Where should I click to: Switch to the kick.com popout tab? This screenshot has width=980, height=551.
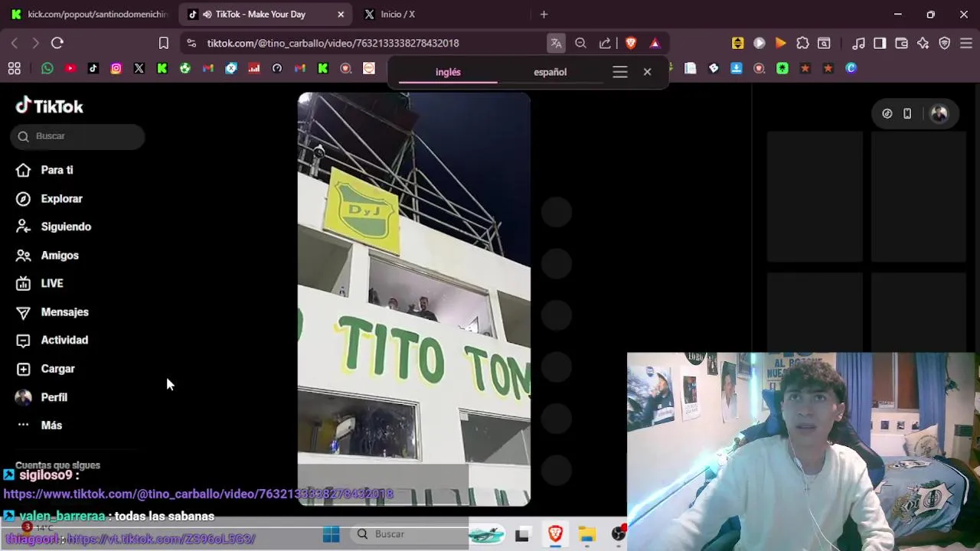pyautogui.click(x=89, y=14)
